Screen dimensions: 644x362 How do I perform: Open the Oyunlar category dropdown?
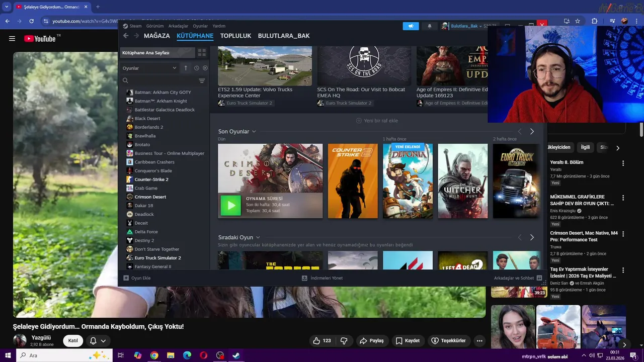[149, 68]
